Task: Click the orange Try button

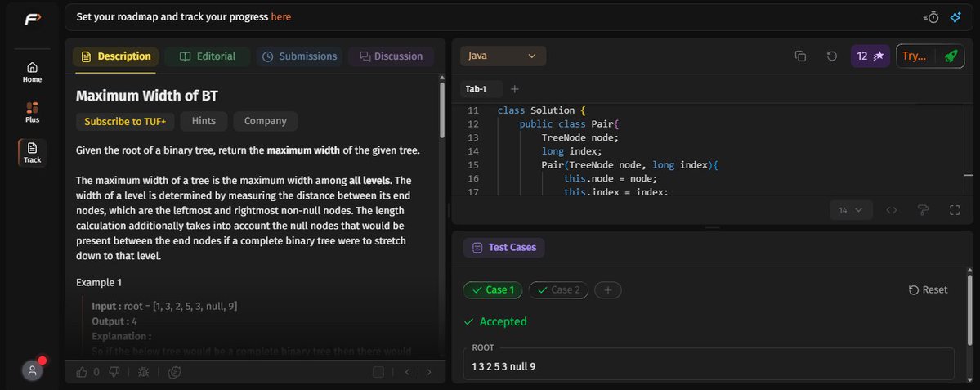Action: 915,56
